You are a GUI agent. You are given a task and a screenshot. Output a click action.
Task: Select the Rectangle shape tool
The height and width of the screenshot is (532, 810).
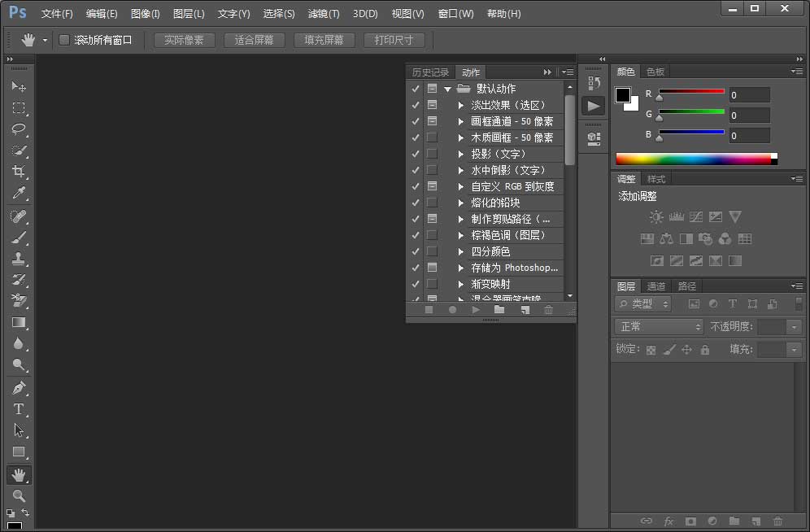click(19, 452)
